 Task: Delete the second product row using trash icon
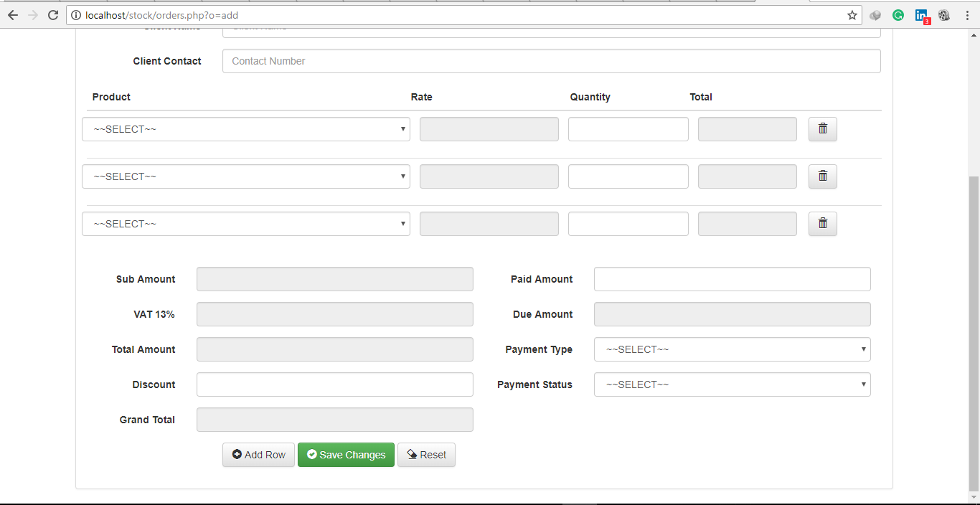click(822, 176)
